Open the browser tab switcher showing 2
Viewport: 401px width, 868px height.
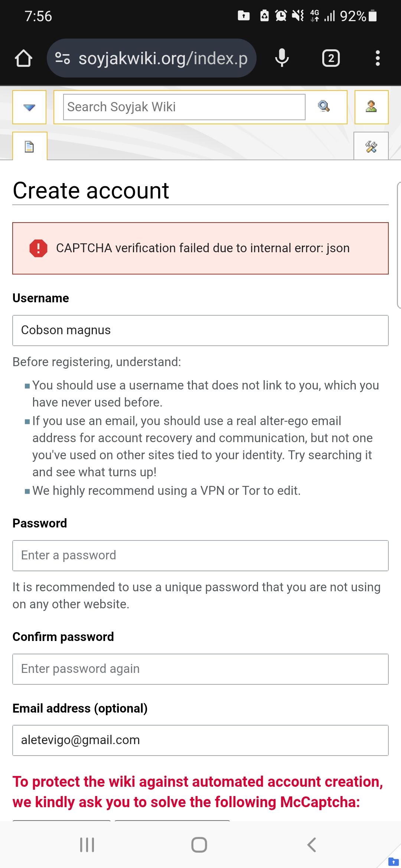click(x=331, y=58)
